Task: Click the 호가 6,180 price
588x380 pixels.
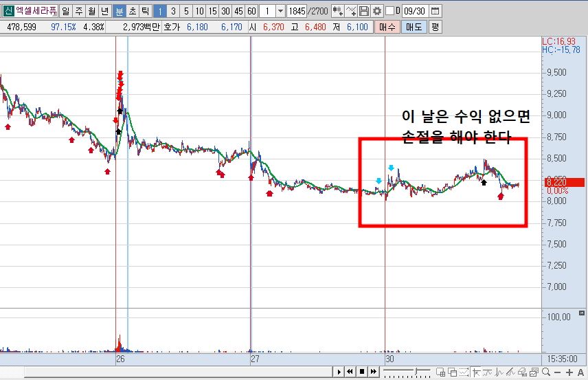Action: click(197, 27)
